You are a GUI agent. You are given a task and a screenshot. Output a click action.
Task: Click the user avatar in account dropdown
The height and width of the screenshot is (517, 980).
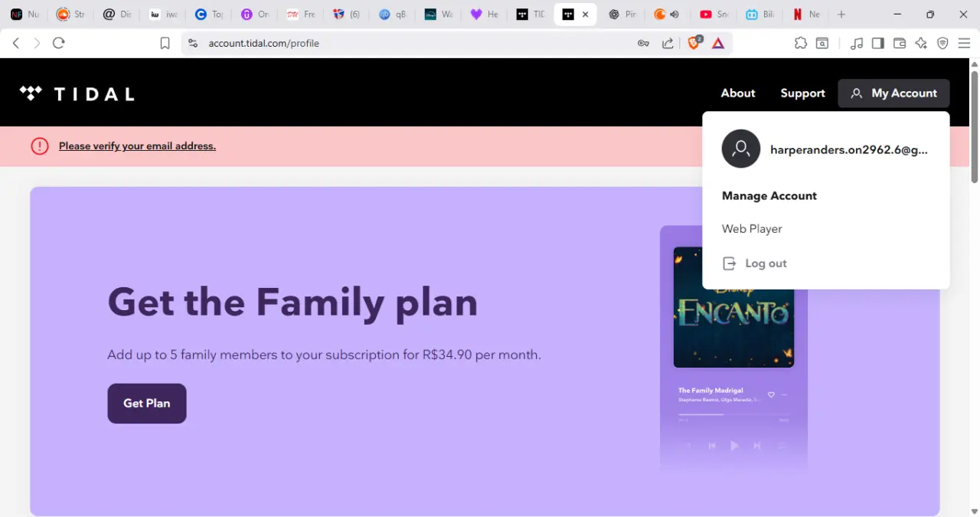click(x=741, y=149)
